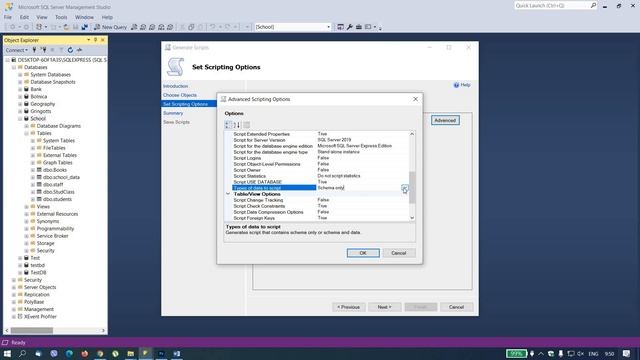Click the wrench properties toolbar icon

tap(349, 27)
